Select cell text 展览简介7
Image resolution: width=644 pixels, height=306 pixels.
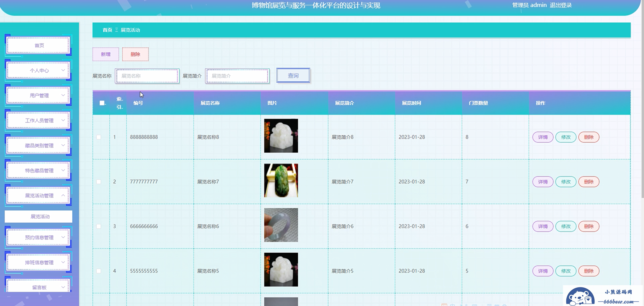pos(342,182)
